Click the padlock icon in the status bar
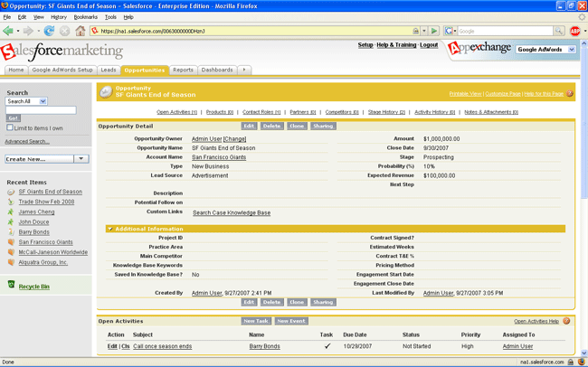 click(571, 362)
